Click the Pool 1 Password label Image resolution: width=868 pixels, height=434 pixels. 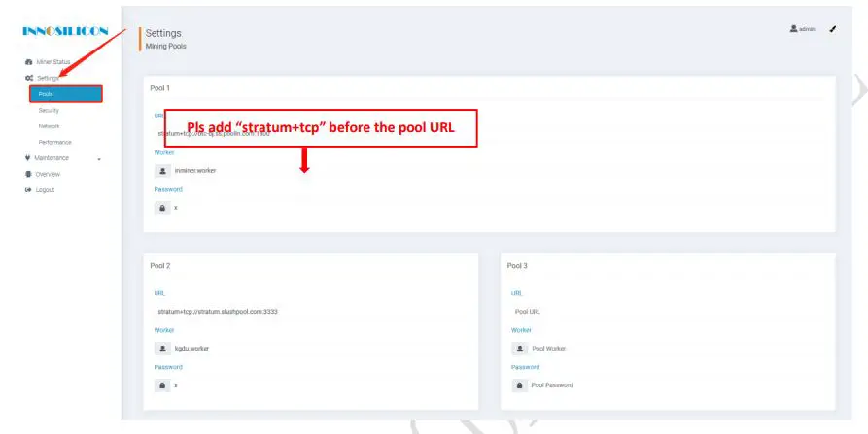click(168, 189)
